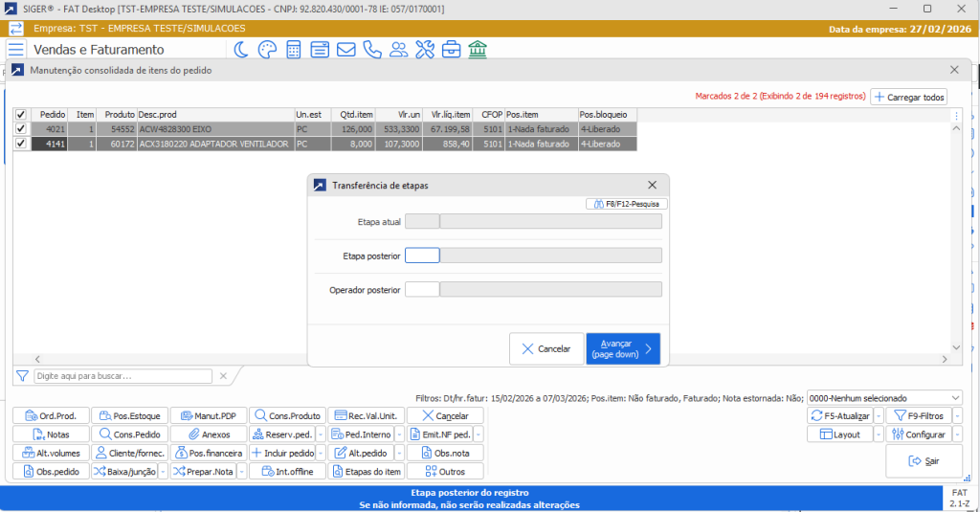Image resolution: width=980 pixels, height=512 pixels.
Task: Open Cliente/fornec. button
Action: pyautogui.click(x=130, y=454)
